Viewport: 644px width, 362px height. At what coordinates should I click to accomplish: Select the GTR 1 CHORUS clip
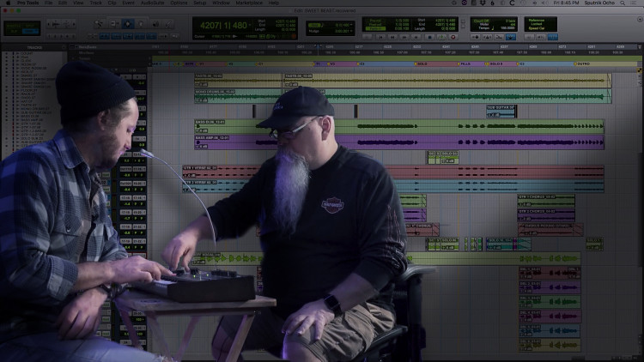coord(546,201)
